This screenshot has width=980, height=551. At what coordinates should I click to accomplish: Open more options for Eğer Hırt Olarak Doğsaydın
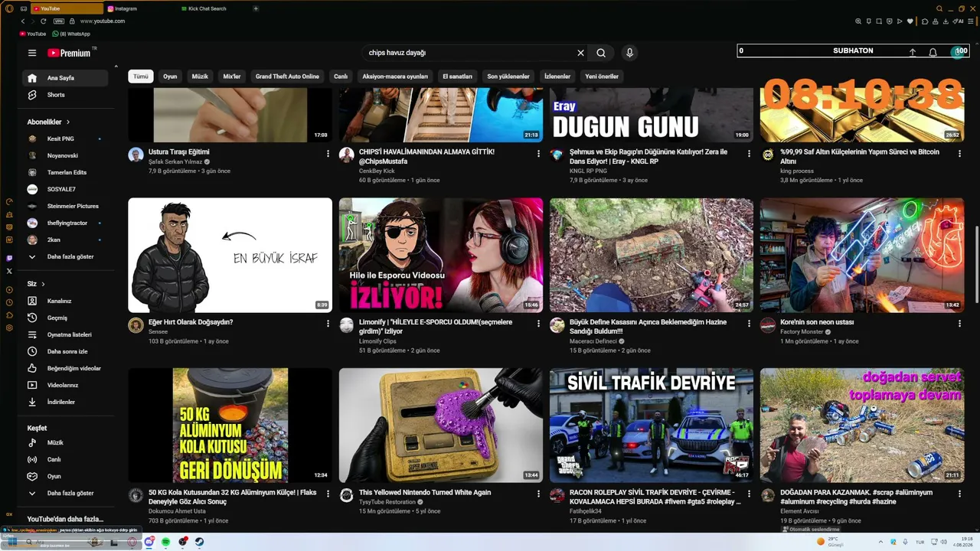(328, 324)
